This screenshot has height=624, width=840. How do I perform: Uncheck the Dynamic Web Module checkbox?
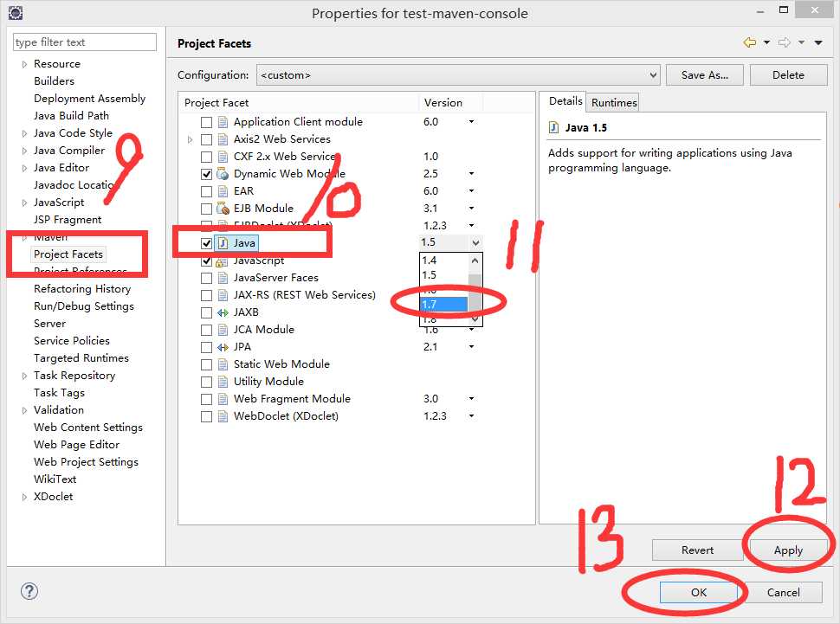(x=206, y=174)
